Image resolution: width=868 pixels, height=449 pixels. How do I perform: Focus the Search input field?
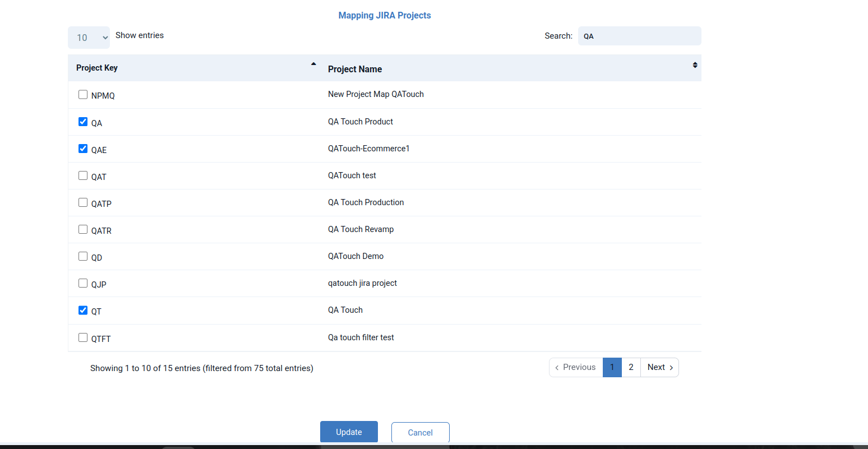coord(639,36)
